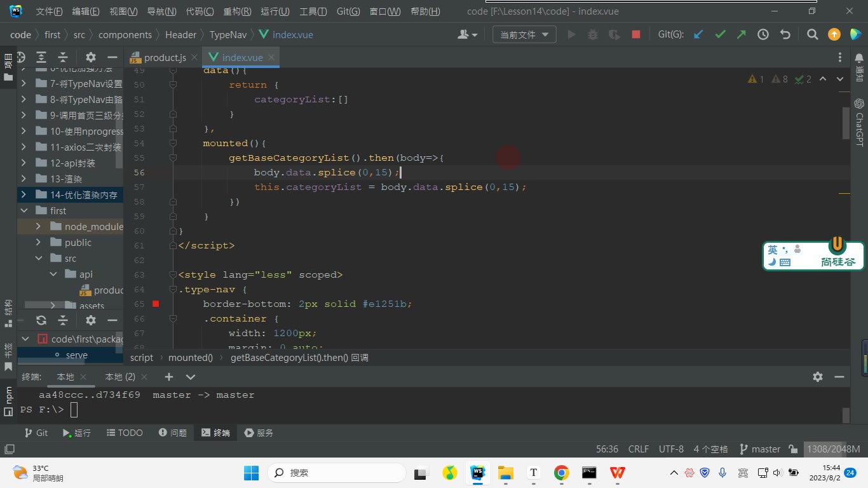Click the #e1251b gutter color swatch

[x=156, y=304]
